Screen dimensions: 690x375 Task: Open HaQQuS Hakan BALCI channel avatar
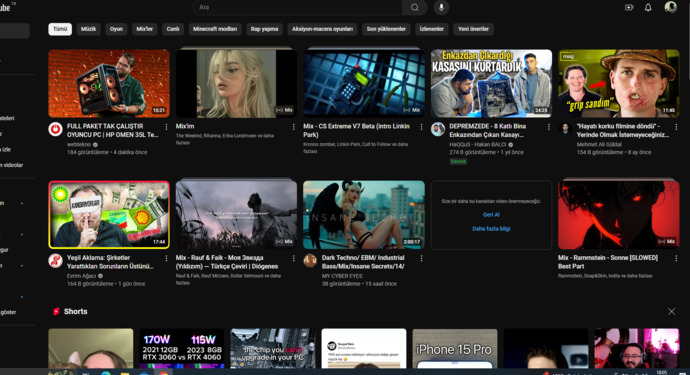438,129
